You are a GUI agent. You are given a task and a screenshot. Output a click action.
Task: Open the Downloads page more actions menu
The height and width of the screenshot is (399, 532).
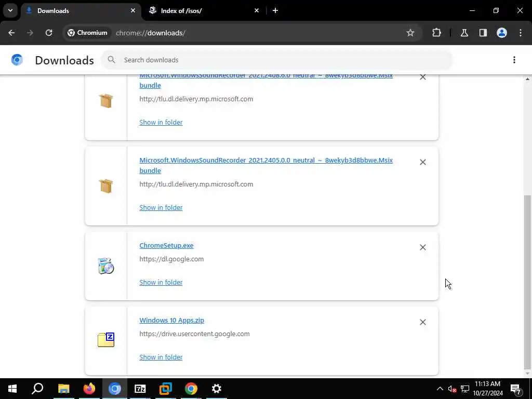(x=514, y=60)
